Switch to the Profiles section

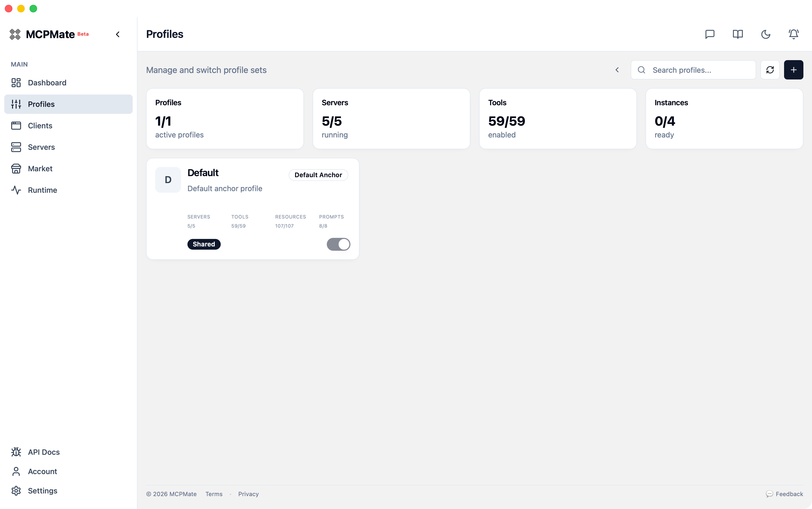tap(41, 104)
